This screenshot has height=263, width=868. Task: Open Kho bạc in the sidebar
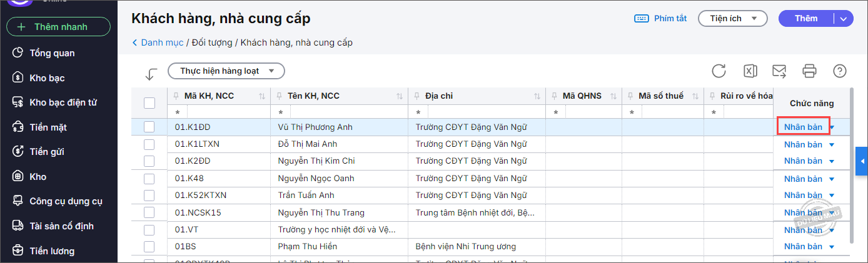click(x=47, y=78)
